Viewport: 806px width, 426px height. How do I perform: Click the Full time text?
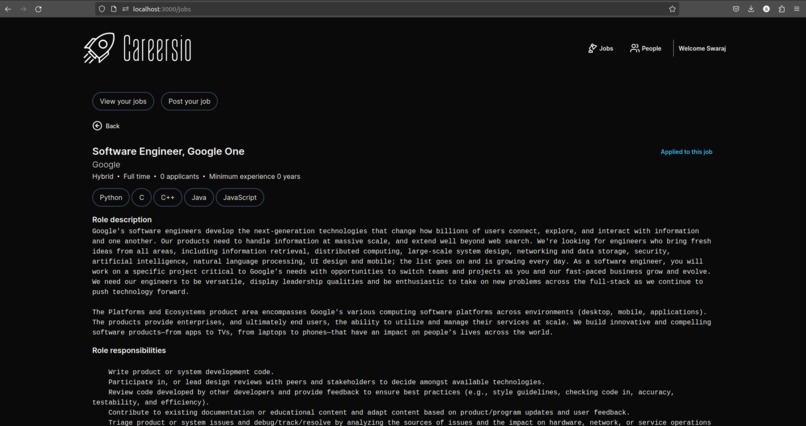tap(137, 176)
